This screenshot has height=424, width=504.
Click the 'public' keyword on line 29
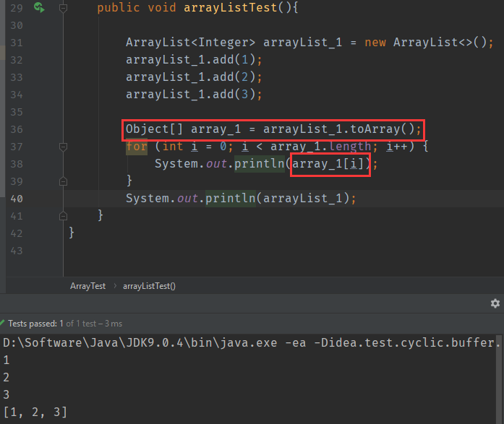119,8
